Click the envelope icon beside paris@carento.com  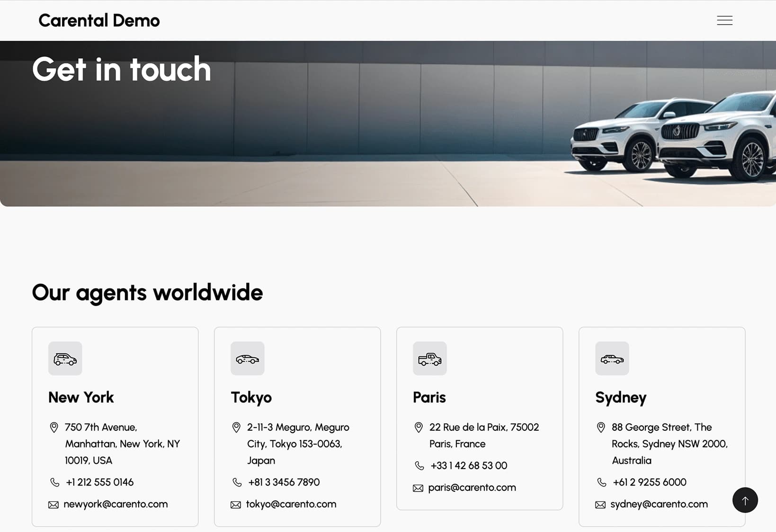pyautogui.click(x=419, y=488)
